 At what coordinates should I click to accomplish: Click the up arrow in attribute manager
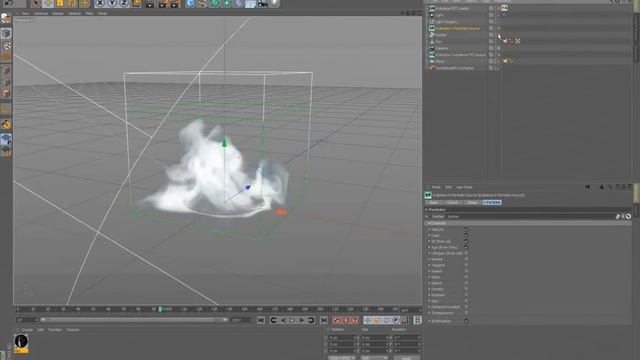click(601, 187)
